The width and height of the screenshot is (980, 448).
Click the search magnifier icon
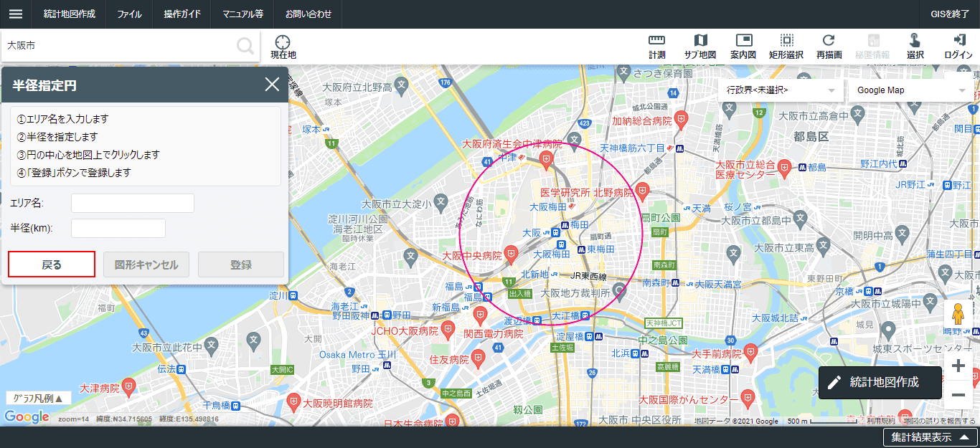(x=245, y=46)
